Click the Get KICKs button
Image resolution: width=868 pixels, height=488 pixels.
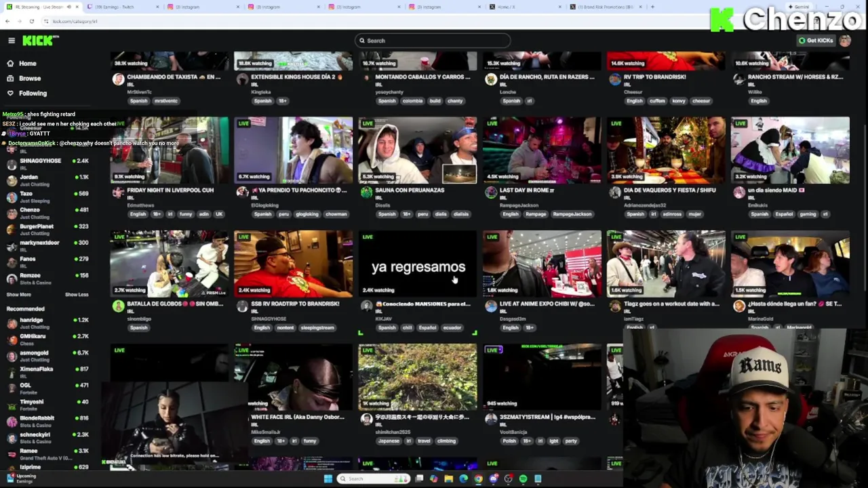(x=815, y=41)
